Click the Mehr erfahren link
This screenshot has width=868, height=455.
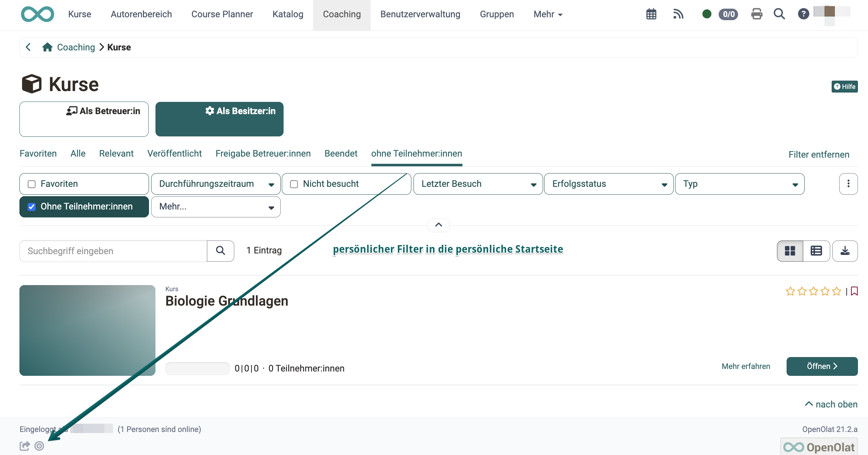746,366
